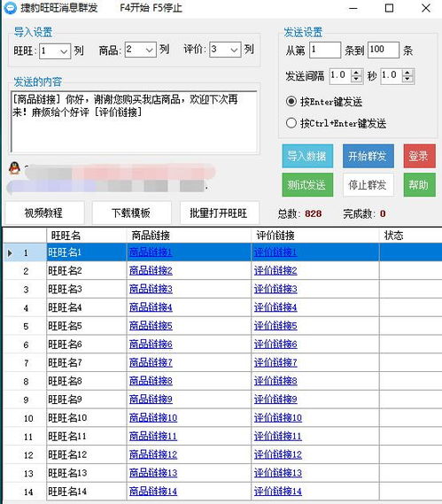
Task: Select the row indicator arrow of row 1
Action: coord(10,252)
